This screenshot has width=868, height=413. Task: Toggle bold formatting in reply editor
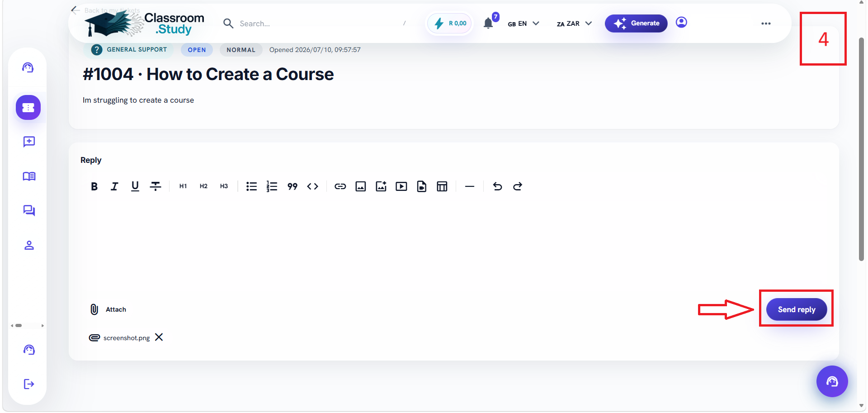pyautogui.click(x=94, y=186)
